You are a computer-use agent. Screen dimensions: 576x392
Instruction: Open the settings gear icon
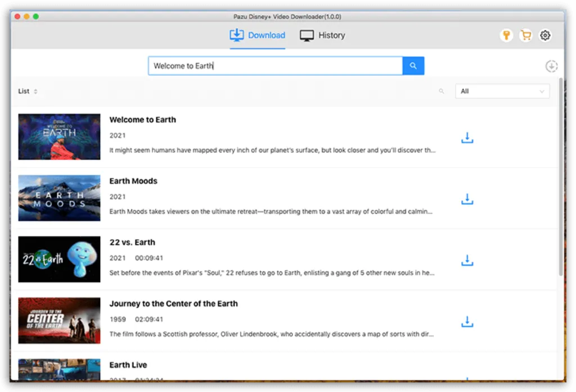point(545,35)
